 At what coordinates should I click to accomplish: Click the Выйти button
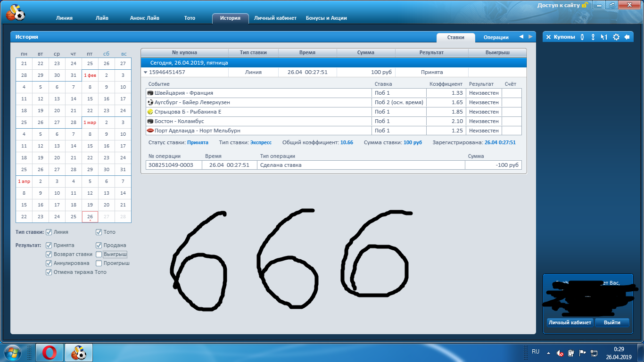[611, 322]
